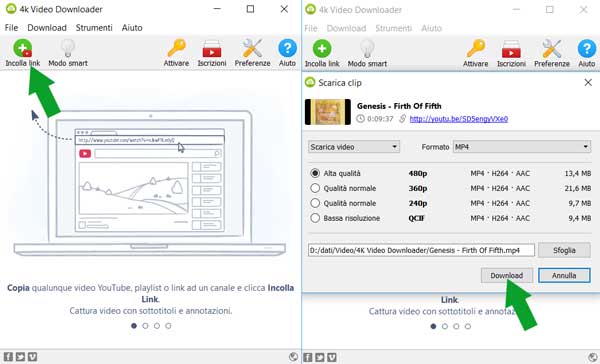This screenshot has width=600, height=364.
Task: Select second slide dot in right window
Action: [x=445, y=326]
